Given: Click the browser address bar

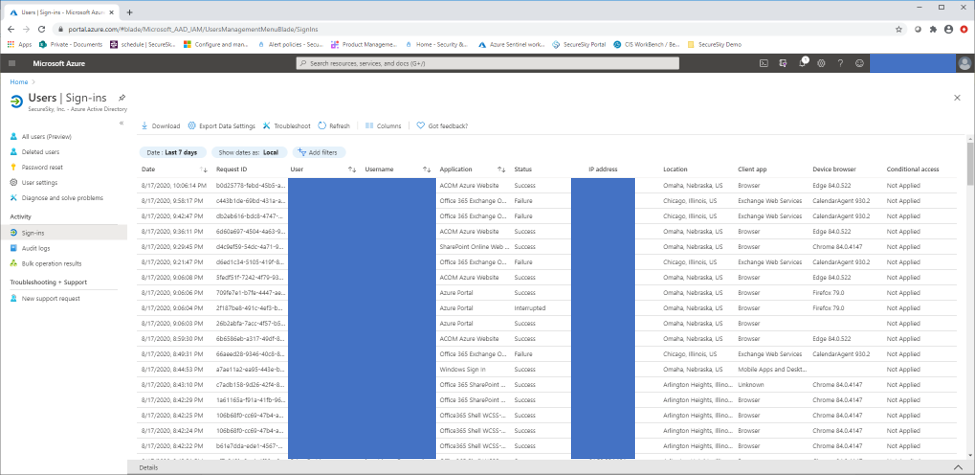Looking at the screenshot, I should [473, 29].
